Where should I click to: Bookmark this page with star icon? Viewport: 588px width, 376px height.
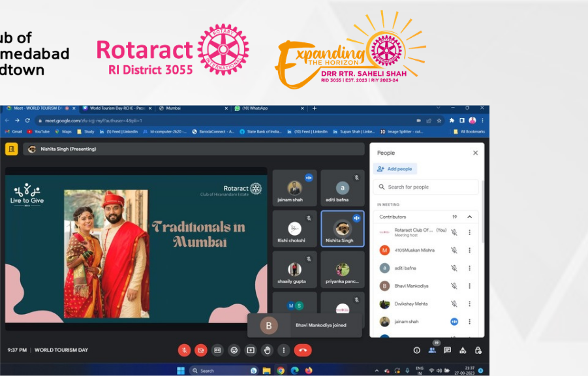tap(439, 121)
